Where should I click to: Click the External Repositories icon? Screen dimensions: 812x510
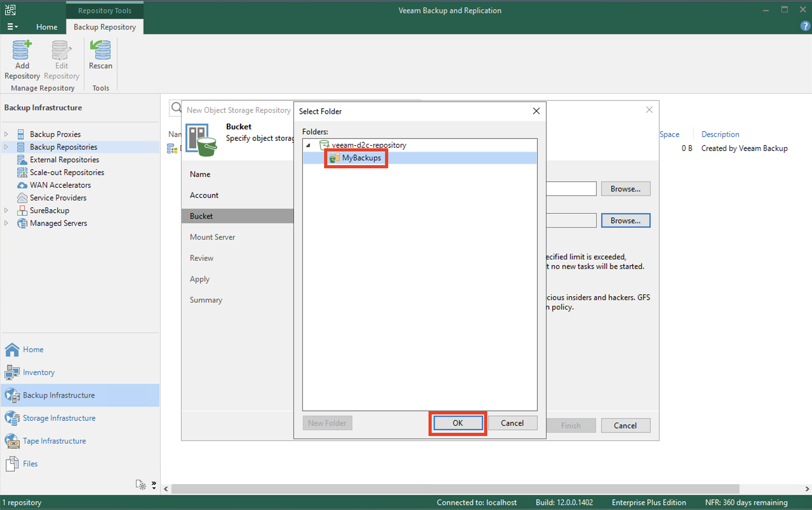click(x=22, y=159)
